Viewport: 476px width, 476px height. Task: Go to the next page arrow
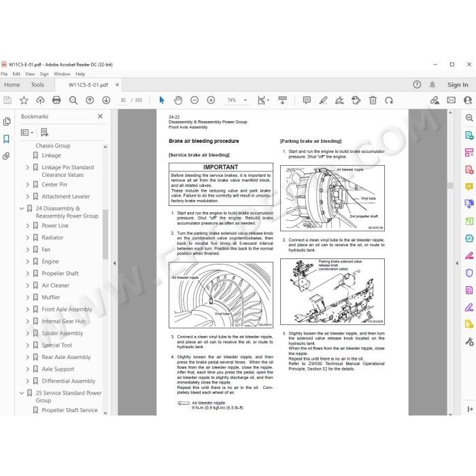pos(106,100)
